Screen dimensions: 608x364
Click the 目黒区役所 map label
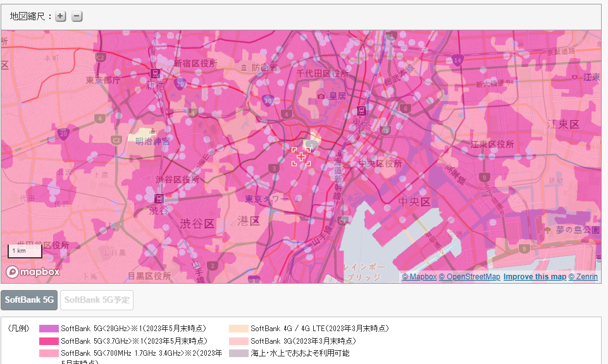pos(149,276)
